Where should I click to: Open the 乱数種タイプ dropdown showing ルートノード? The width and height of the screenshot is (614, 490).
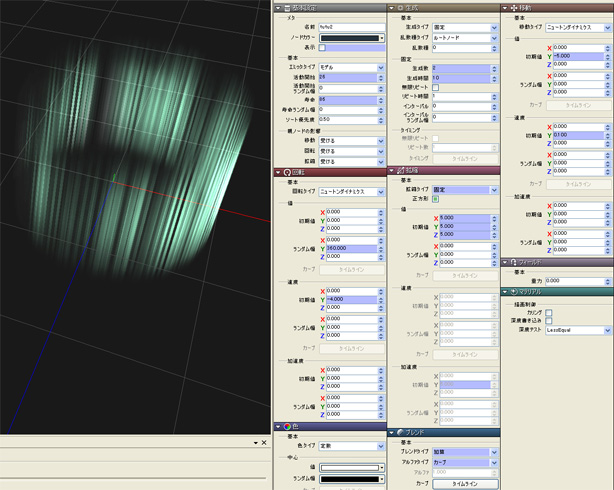(465, 38)
